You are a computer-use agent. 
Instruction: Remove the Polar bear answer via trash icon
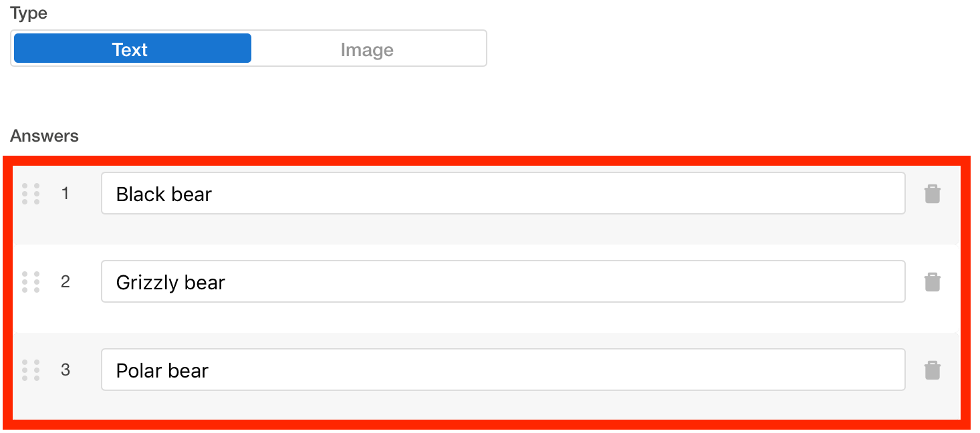[x=933, y=370]
